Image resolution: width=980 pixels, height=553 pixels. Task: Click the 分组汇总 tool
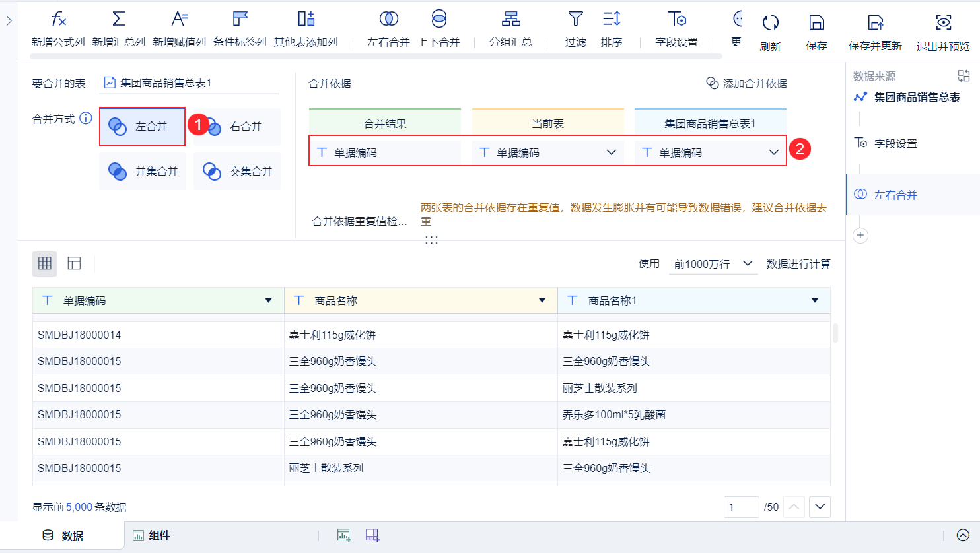click(x=510, y=29)
